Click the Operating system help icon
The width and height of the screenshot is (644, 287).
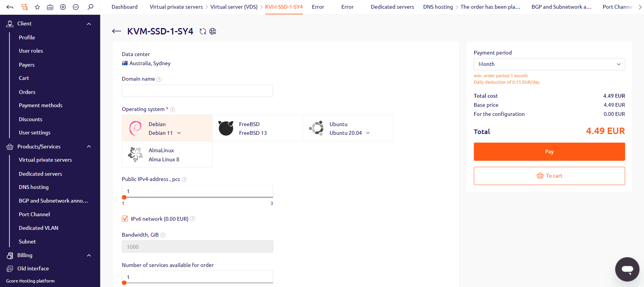[x=173, y=109]
